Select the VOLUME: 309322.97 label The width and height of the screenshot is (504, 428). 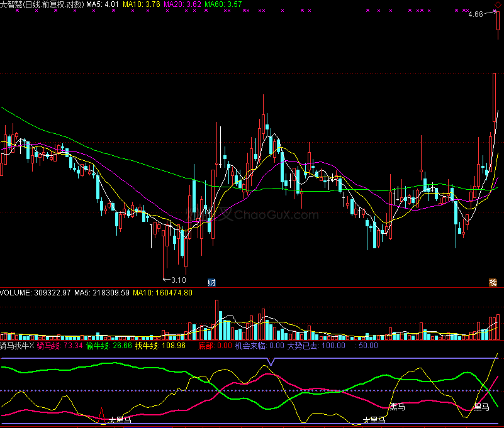[x=35, y=293]
